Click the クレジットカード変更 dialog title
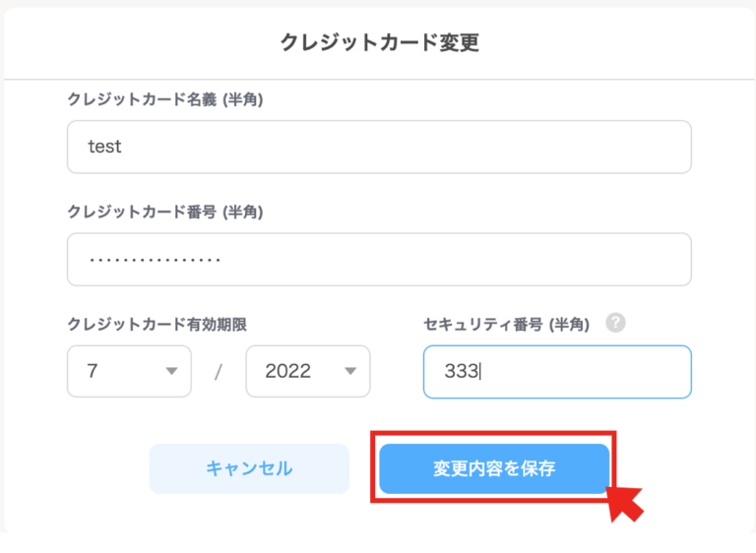Image resolution: width=756 pixels, height=553 pixels. pyautogui.click(x=380, y=42)
